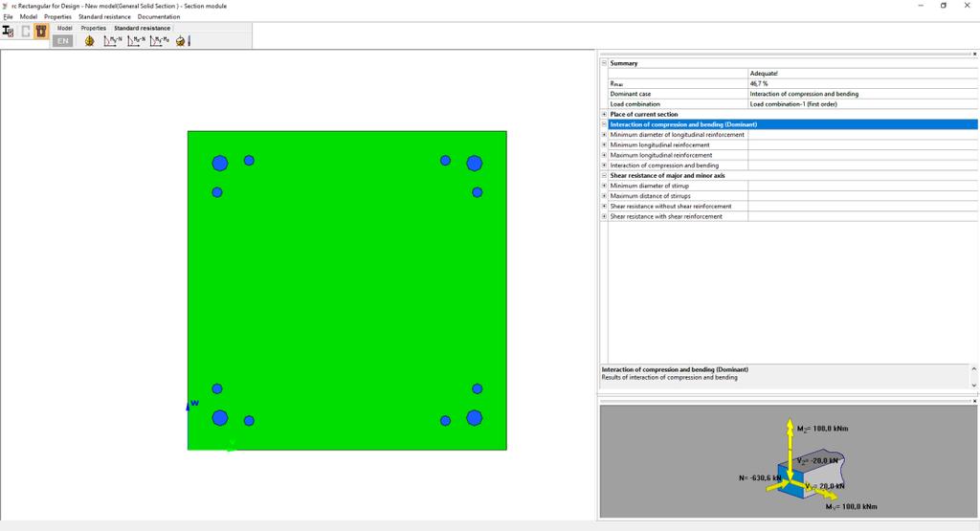Select the Standard resistance tab
The width and height of the screenshot is (980, 531).
pyautogui.click(x=142, y=28)
